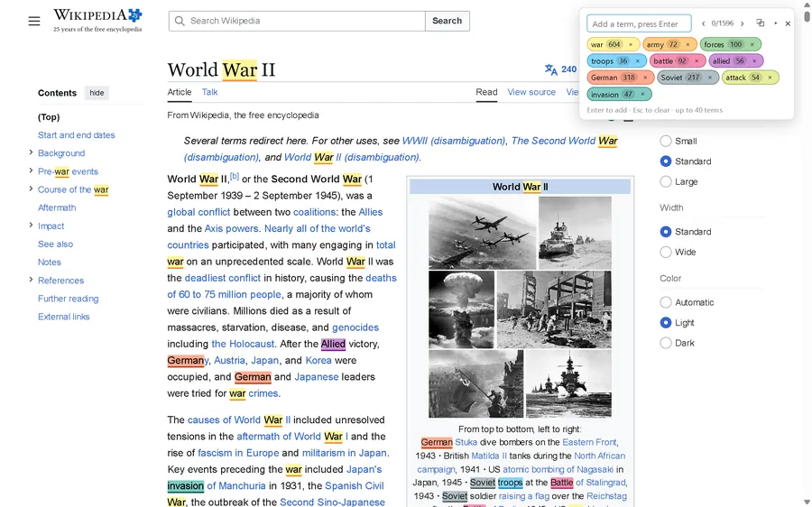Open the View source tab
This screenshot has width=812, height=507.
click(x=531, y=92)
